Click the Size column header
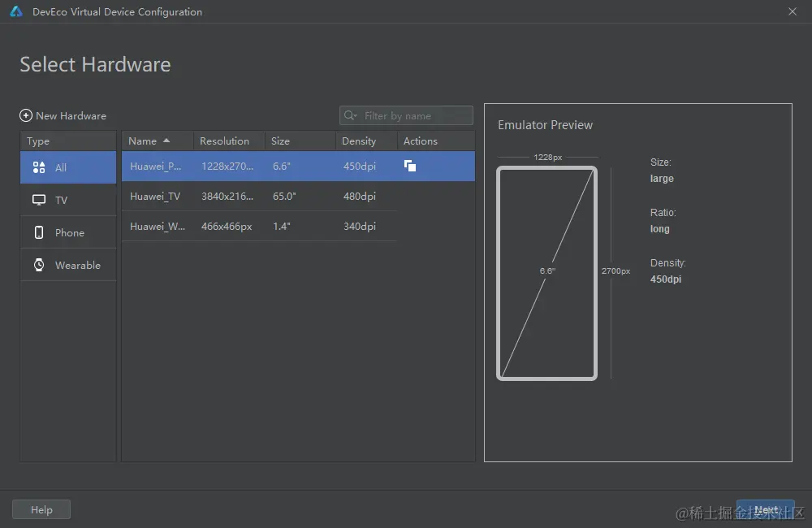Screen dimensions: 812x528 tap(300, 141)
